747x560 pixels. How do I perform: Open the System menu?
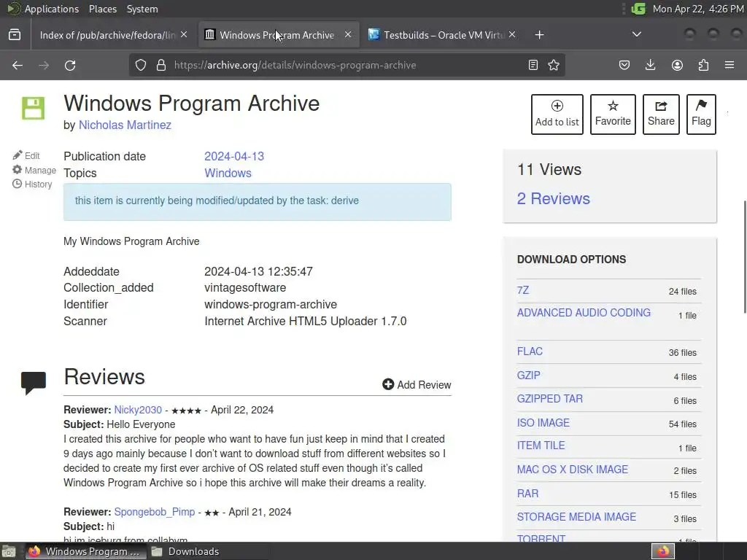[142, 9]
